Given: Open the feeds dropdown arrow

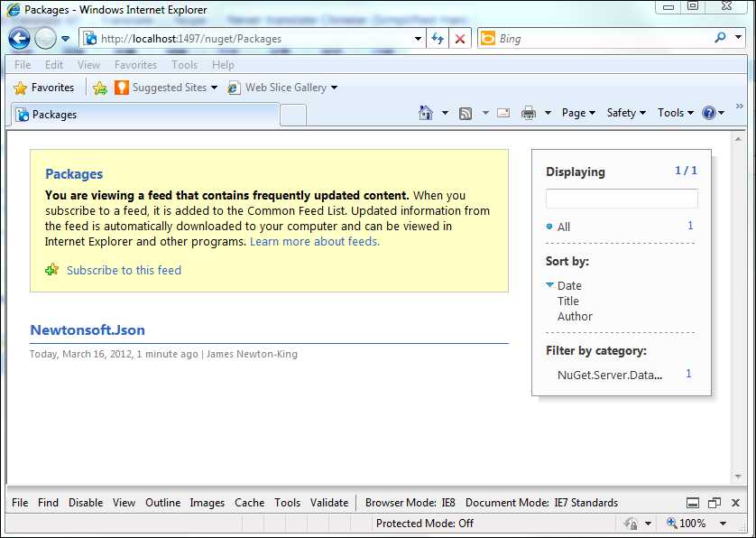Looking at the screenshot, I should [485, 113].
